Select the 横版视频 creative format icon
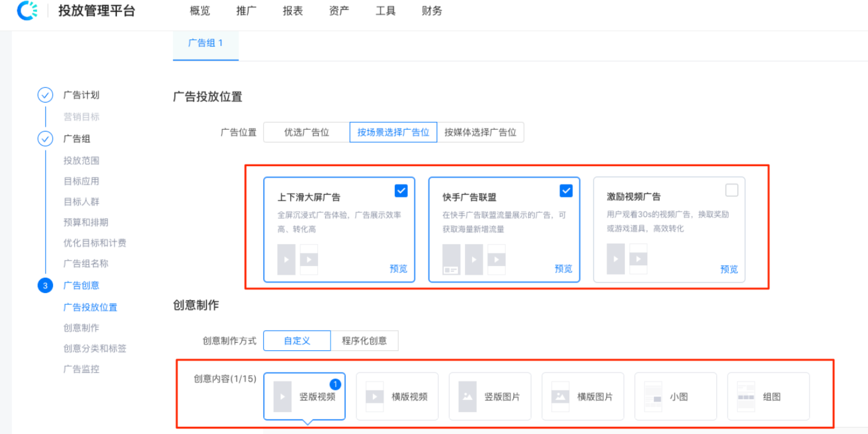 click(x=397, y=396)
